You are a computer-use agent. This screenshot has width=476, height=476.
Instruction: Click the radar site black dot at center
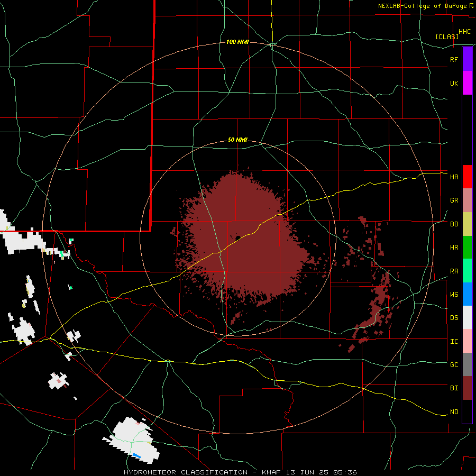pos(237,238)
